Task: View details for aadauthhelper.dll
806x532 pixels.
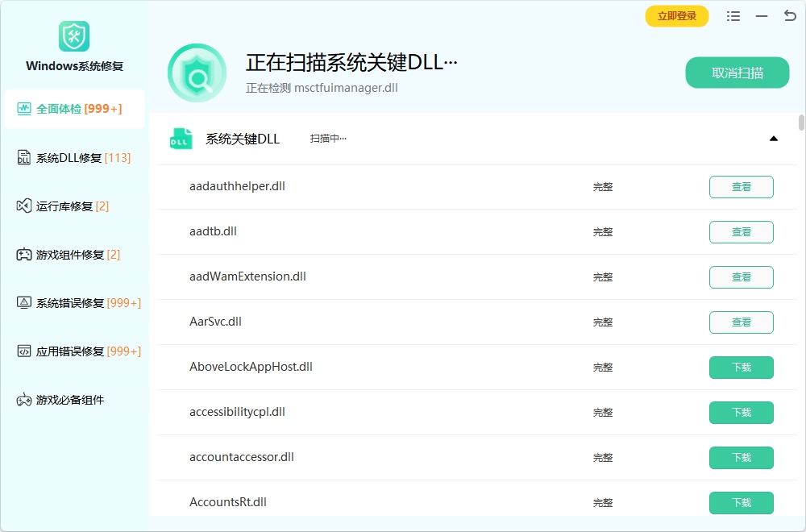Action: coord(741,187)
